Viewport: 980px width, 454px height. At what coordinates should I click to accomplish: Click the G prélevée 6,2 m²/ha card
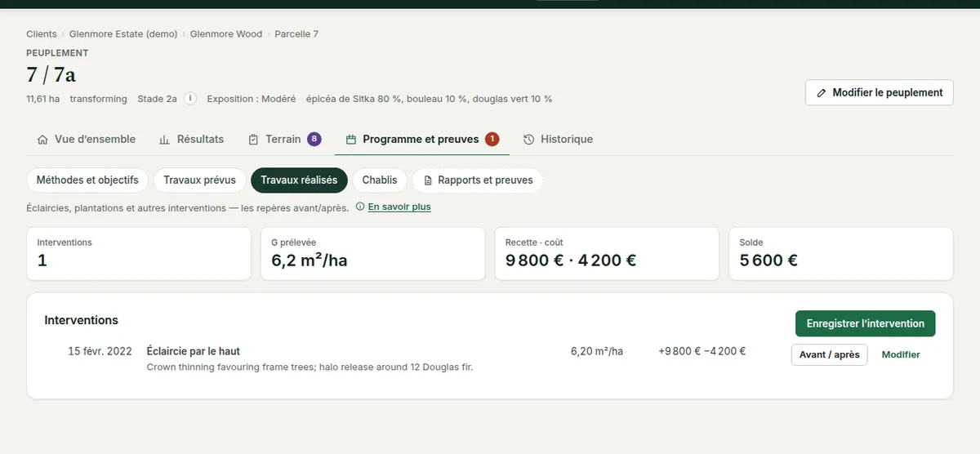tap(372, 254)
